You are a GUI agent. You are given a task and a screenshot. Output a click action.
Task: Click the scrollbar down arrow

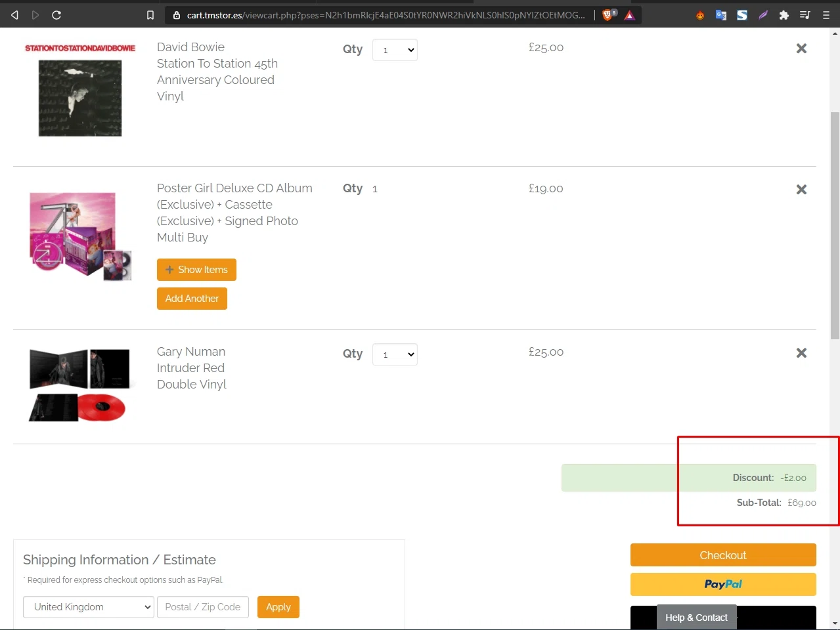coord(835,623)
